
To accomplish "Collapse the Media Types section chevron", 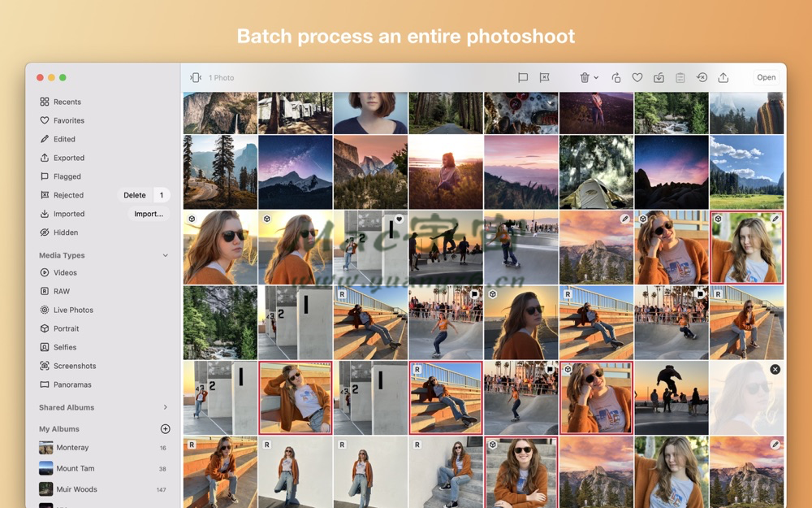I will click(x=165, y=255).
